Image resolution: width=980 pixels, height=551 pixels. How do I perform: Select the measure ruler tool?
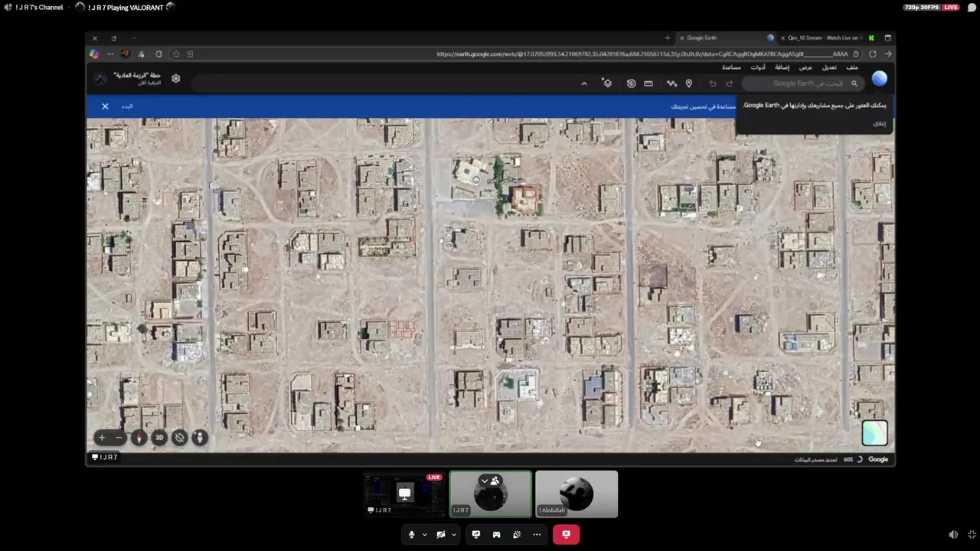click(648, 83)
